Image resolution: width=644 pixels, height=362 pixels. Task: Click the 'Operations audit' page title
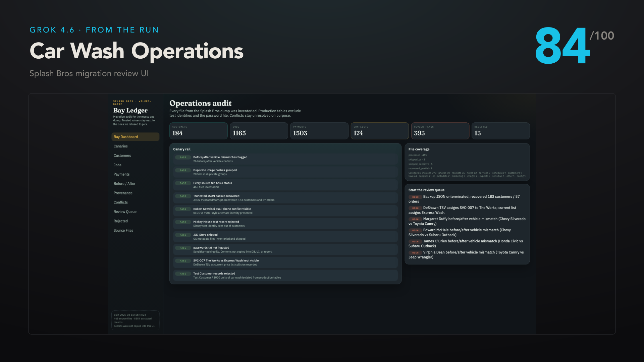tap(201, 103)
